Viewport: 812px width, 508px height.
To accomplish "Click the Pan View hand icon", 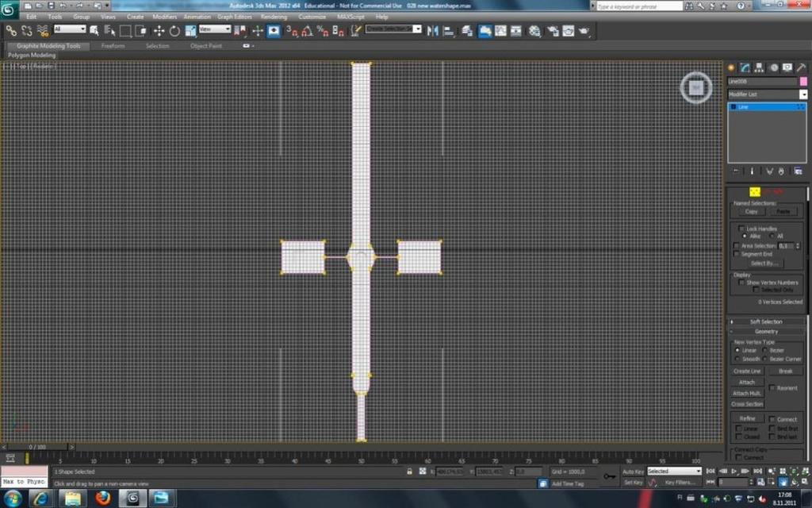I will [x=783, y=482].
